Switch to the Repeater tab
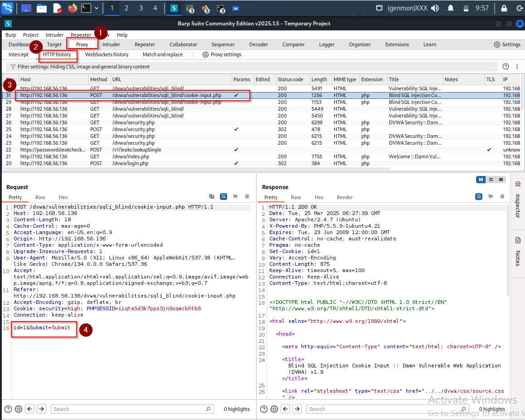This screenshot has height=420, width=525. tap(145, 44)
